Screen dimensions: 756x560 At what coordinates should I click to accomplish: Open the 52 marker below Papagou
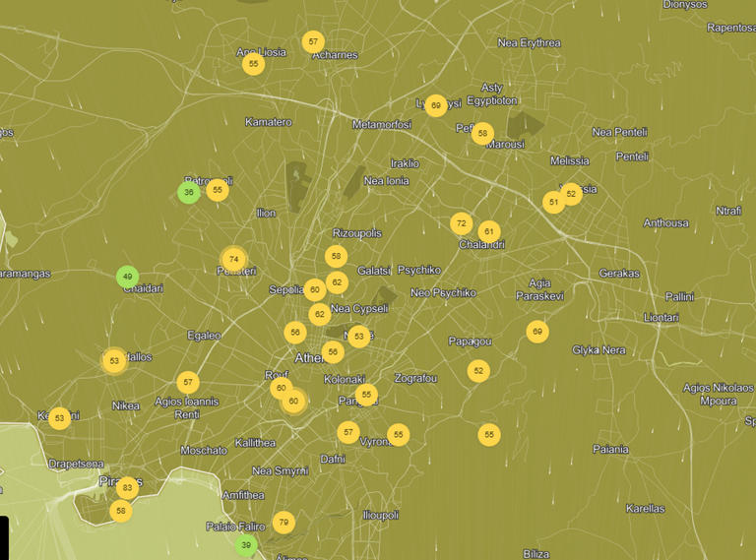(478, 371)
